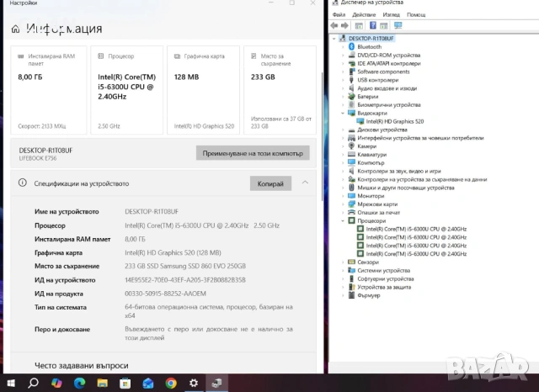This screenshot has height=392, width=539.
Task: Click Device Manager icon on taskbar
Action: [217, 383]
